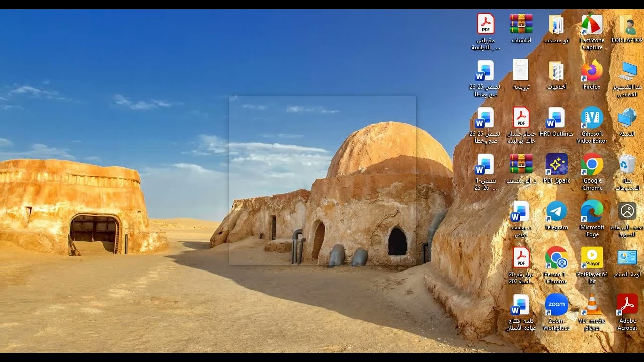Select the 'نصفي-1' Word document
This screenshot has height=362, width=644.
[x=486, y=172]
